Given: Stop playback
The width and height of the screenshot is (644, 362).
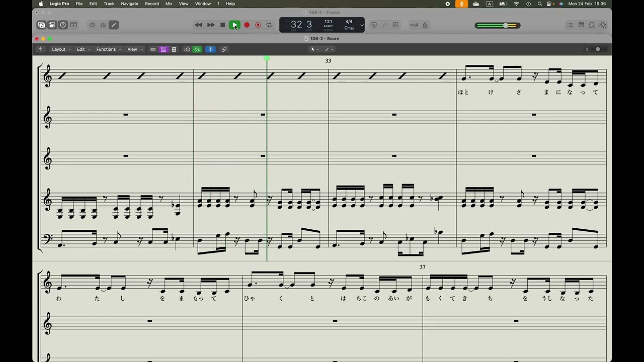Looking at the screenshot, I should [x=223, y=25].
